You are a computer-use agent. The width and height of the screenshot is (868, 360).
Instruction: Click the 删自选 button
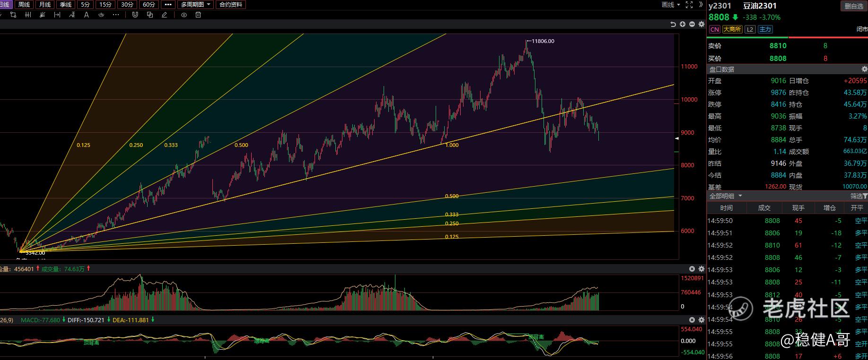853,6
